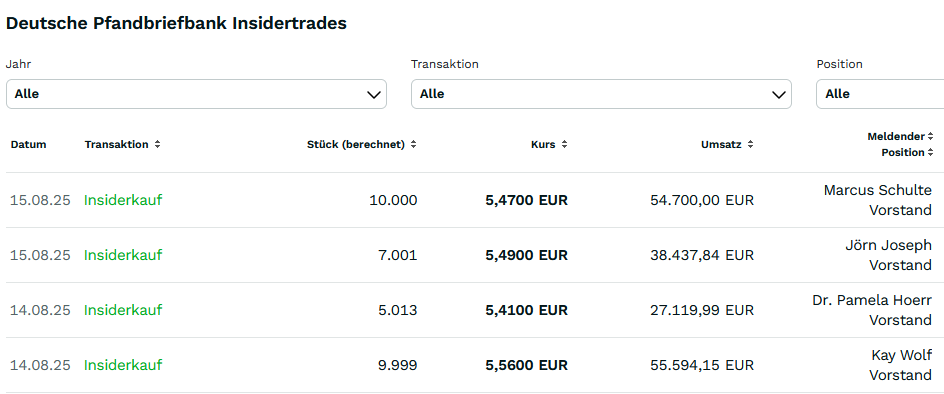The image size is (944, 394).
Task: Click the Kurs sort arrows icon
Action: (x=564, y=145)
